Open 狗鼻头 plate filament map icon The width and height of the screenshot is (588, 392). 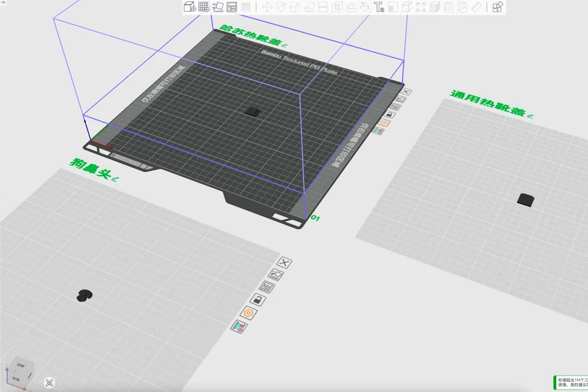239,326
